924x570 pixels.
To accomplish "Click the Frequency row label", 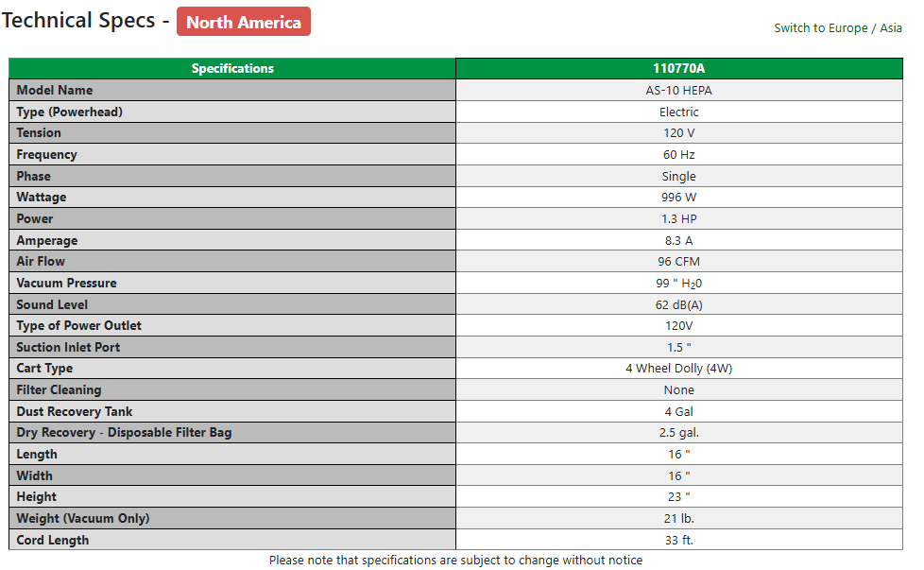I will click(x=46, y=154).
